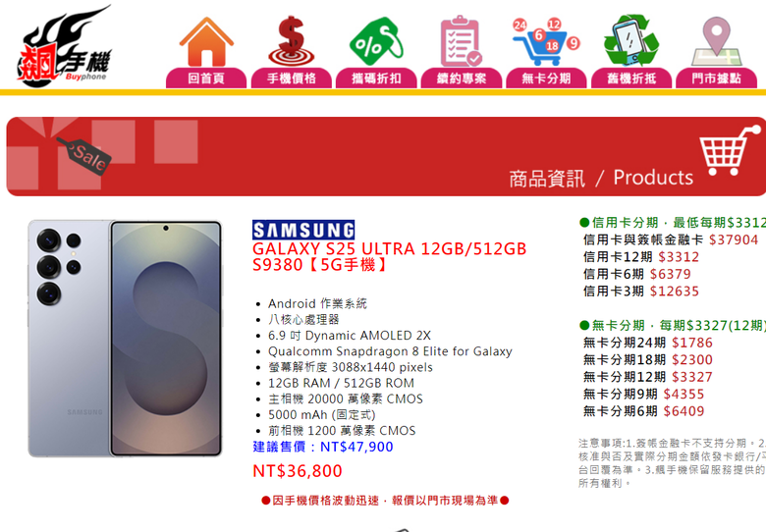766x532 pixels.
Task: Click the dollar sign target icon
Action: (x=291, y=41)
